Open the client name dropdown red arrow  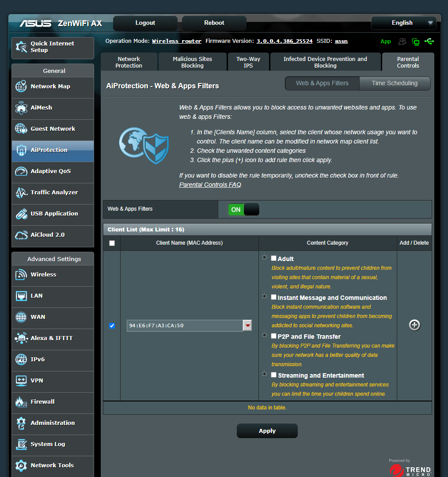click(247, 326)
